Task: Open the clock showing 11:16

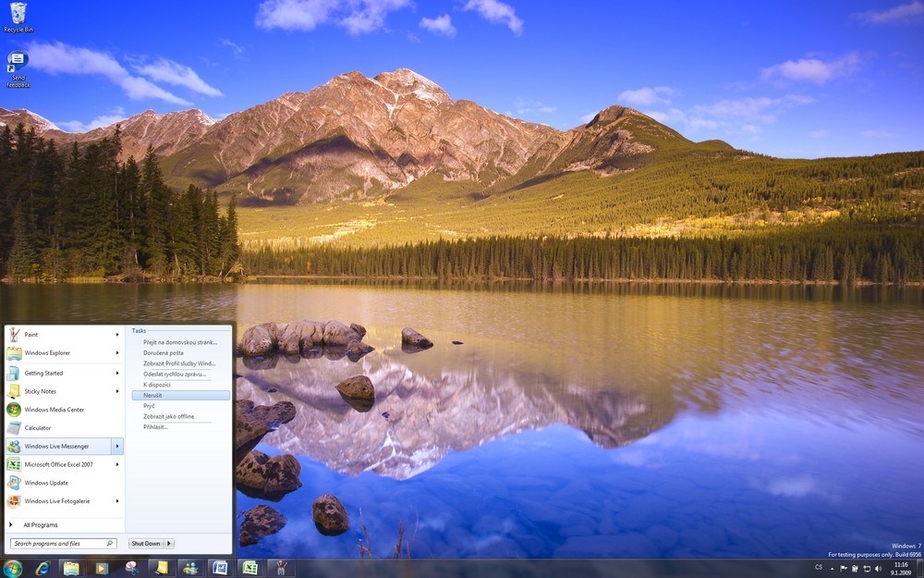Action: tap(900, 569)
